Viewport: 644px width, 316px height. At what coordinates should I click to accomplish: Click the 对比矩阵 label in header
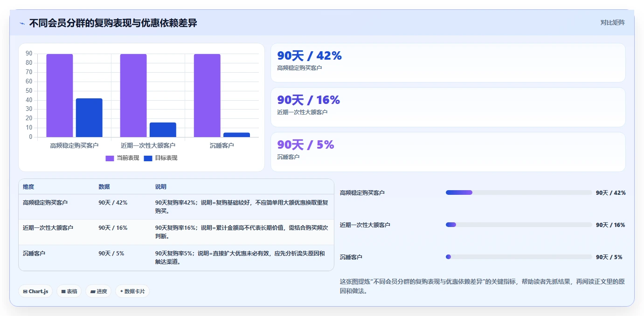click(612, 22)
